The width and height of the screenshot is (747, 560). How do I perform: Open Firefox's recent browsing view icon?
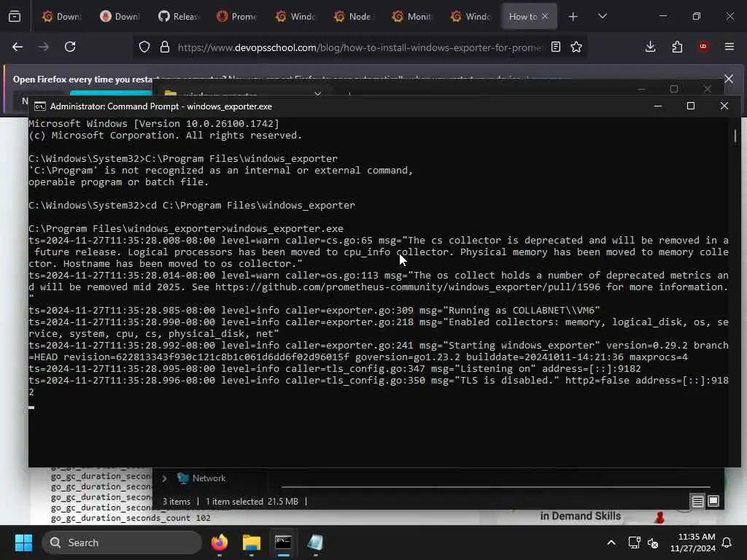coord(15,17)
